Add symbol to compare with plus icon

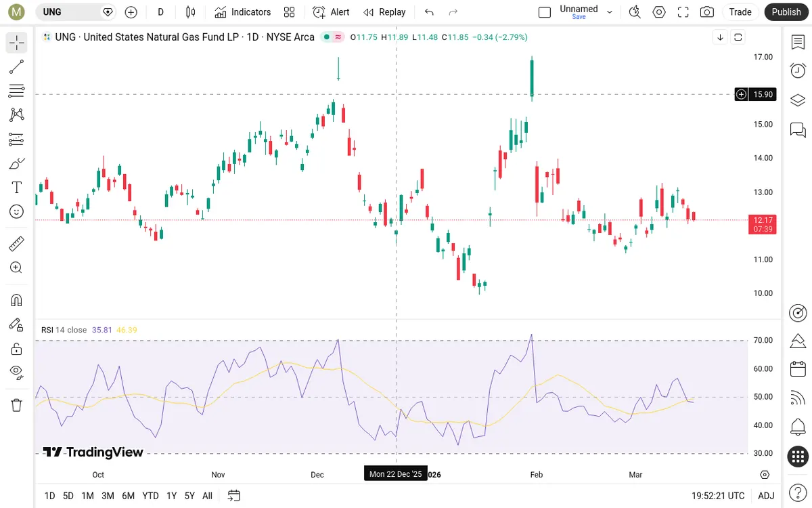point(131,12)
